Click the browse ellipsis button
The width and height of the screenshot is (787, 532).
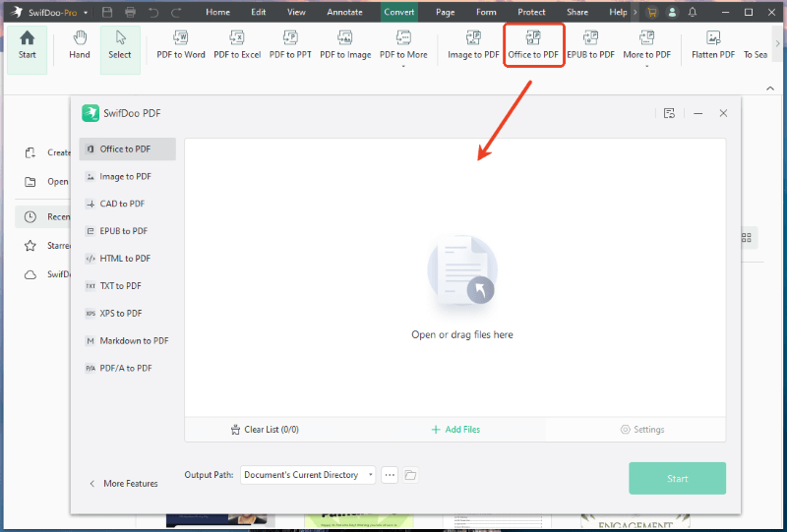point(390,475)
